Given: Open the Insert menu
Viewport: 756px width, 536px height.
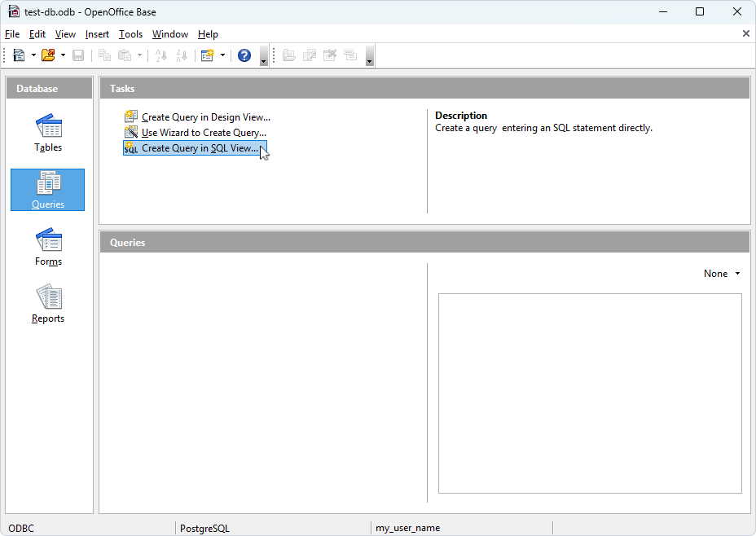Looking at the screenshot, I should click(x=97, y=34).
